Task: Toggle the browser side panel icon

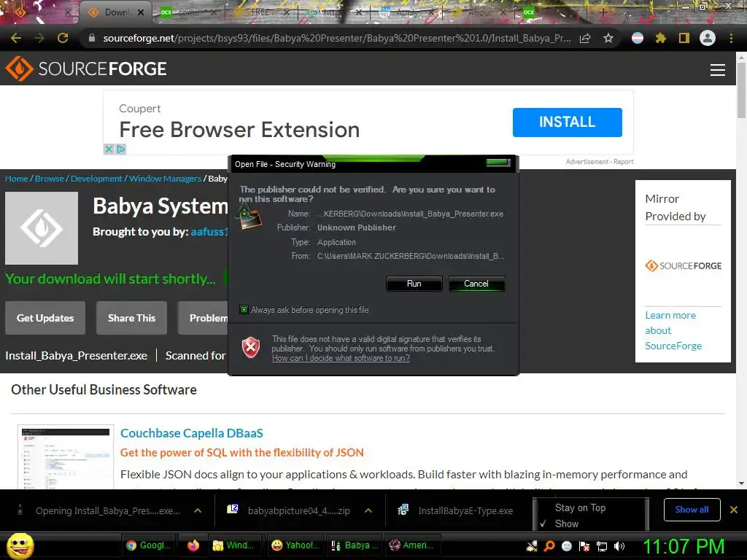Action: (x=684, y=38)
